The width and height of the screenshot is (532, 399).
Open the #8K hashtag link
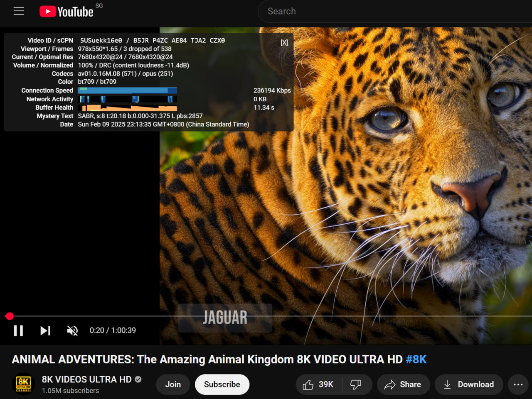(x=416, y=360)
